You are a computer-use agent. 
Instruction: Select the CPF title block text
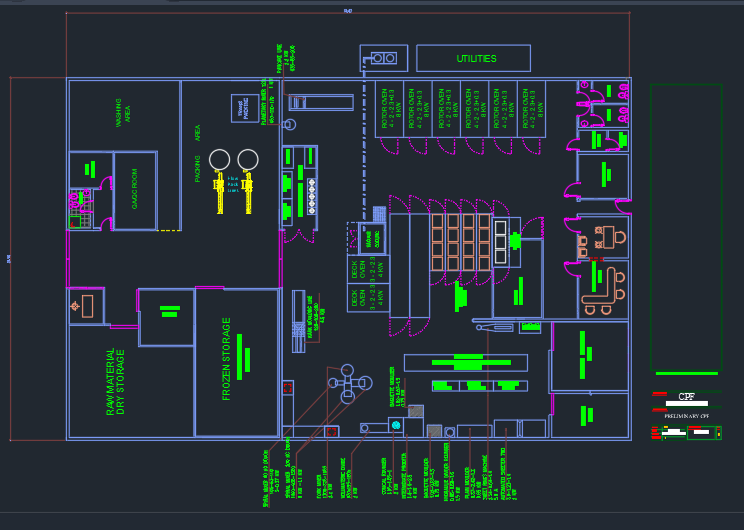[686, 397]
